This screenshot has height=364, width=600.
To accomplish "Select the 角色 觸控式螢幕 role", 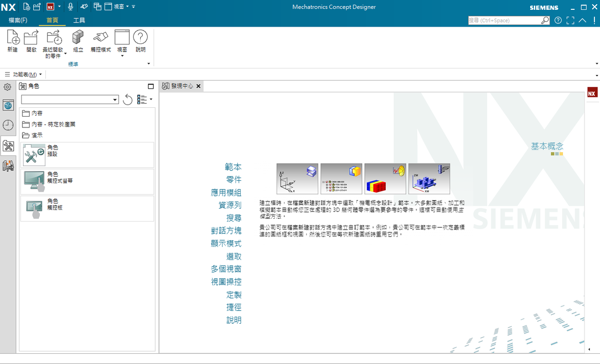I will pyautogui.click(x=88, y=181).
